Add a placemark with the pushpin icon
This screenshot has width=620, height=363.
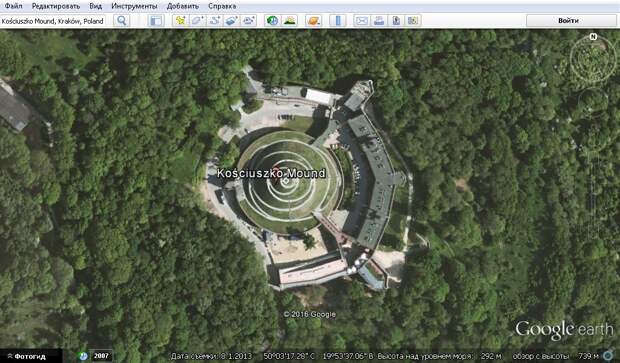pos(180,21)
